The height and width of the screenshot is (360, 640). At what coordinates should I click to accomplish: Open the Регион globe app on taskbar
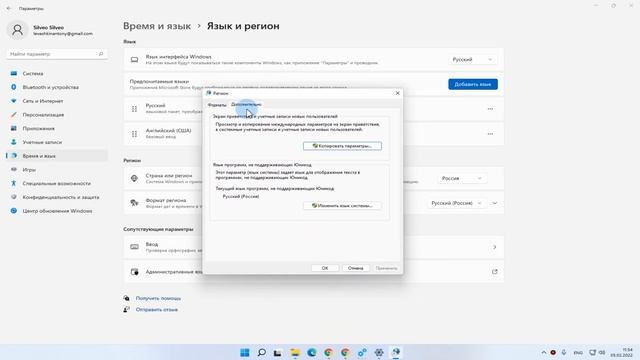point(396,353)
